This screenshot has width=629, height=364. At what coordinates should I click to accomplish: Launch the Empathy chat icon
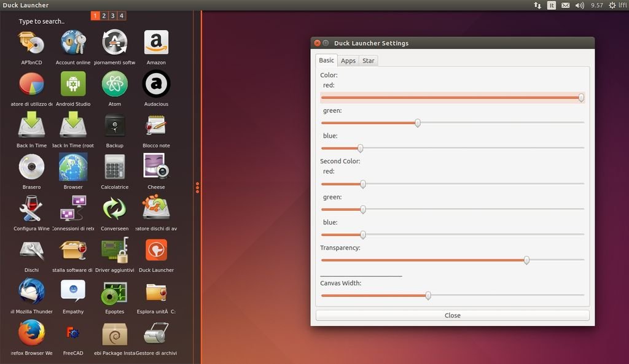coord(73,291)
